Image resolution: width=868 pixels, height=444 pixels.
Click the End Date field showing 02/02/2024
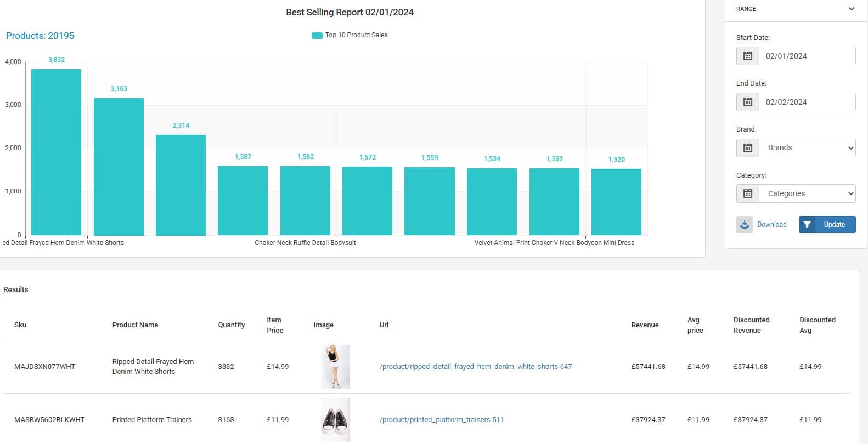tap(807, 102)
